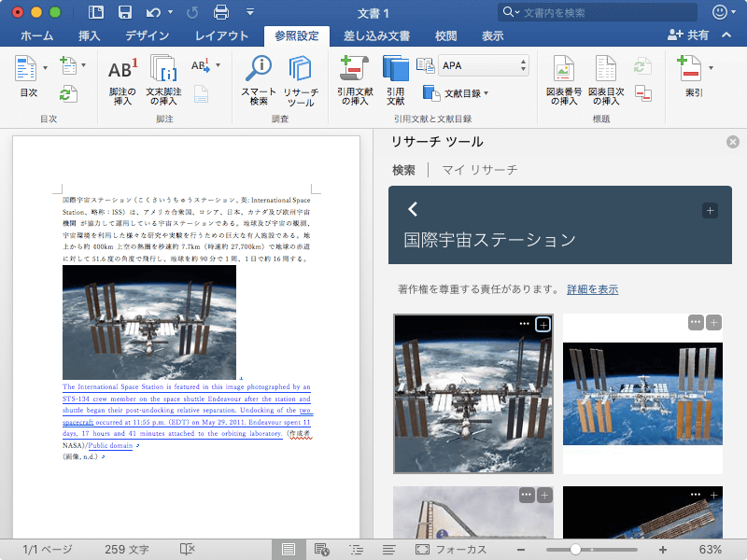Insert an endnote with 文末脚注の挿入

pyautogui.click(x=163, y=80)
